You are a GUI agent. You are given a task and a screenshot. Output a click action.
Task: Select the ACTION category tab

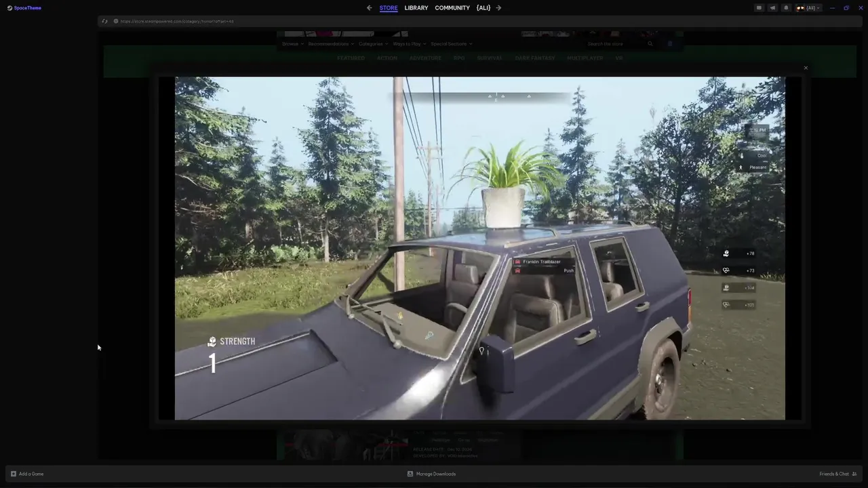(387, 58)
